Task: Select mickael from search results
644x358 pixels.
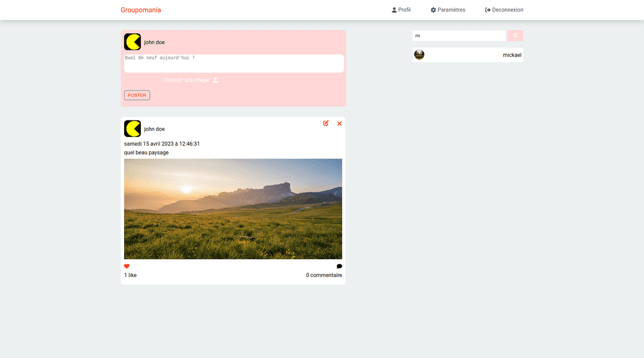Action: [468, 55]
